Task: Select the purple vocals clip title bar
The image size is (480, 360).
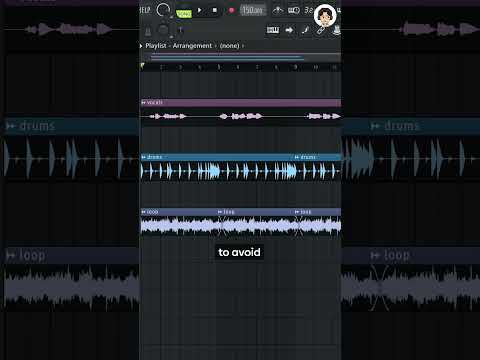Action: click(241, 102)
